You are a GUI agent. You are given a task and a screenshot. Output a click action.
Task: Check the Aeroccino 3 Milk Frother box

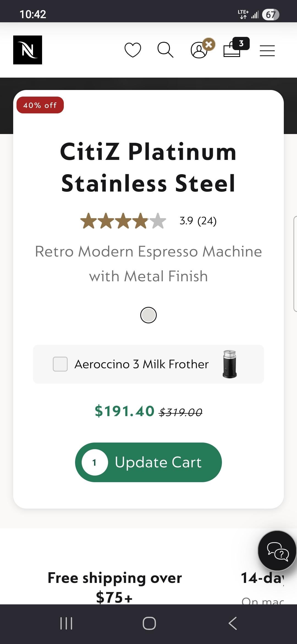[x=60, y=364]
